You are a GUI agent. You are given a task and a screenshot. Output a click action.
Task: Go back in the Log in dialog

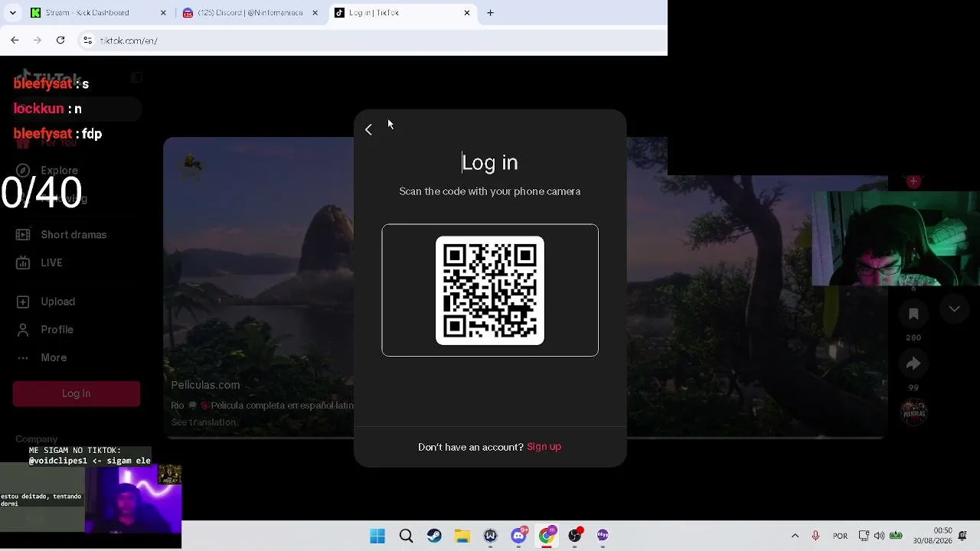coord(368,130)
